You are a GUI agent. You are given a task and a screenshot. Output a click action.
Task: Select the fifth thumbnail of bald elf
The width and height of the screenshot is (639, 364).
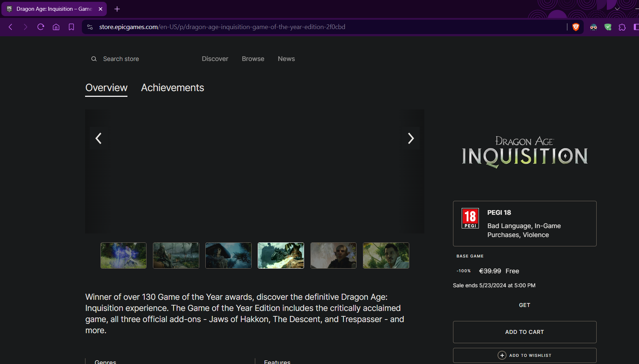334,255
